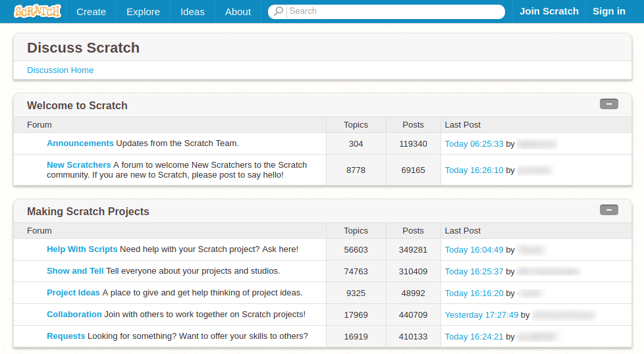644x354 pixels.
Task: Open last post Today 16:24:21
Action: 474,337
